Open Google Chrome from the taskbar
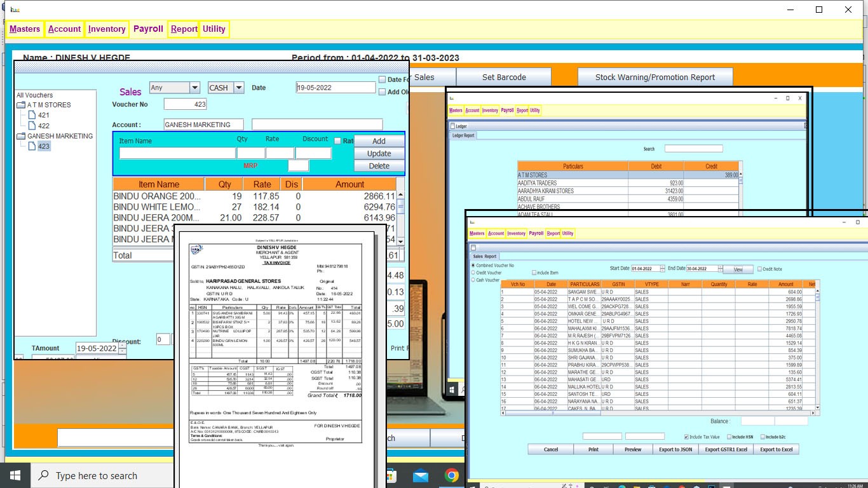The height and width of the screenshot is (488, 868). click(452, 475)
